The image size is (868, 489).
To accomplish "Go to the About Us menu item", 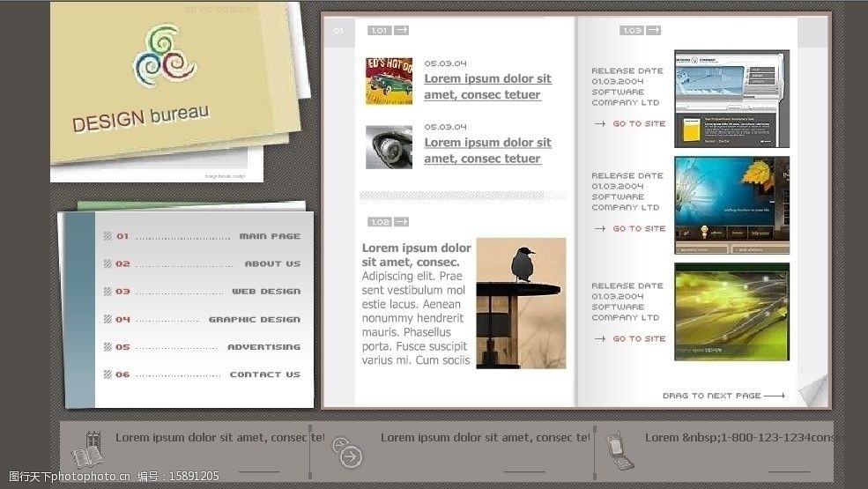I will pos(272,263).
